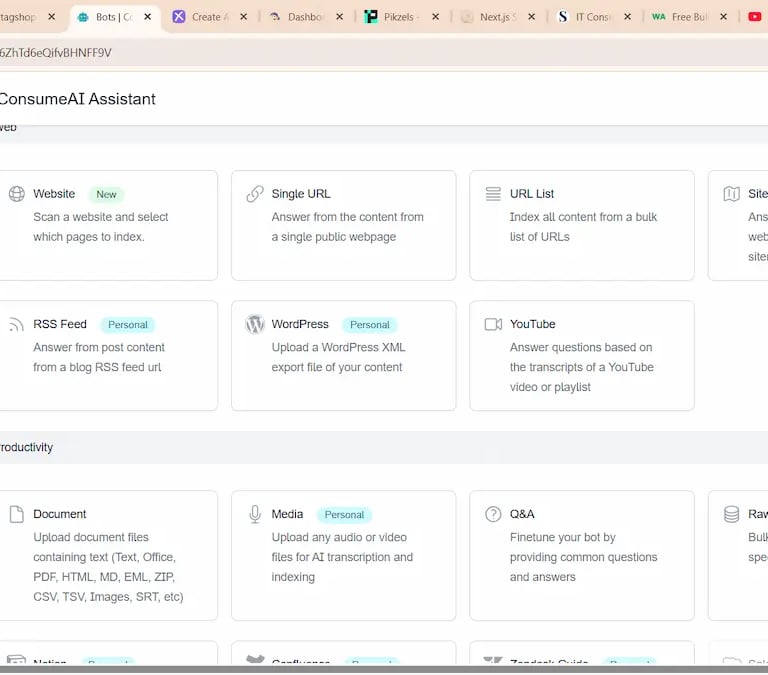
Task: Click 'Scan a website and select' description
Action: (x=101, y=217)
